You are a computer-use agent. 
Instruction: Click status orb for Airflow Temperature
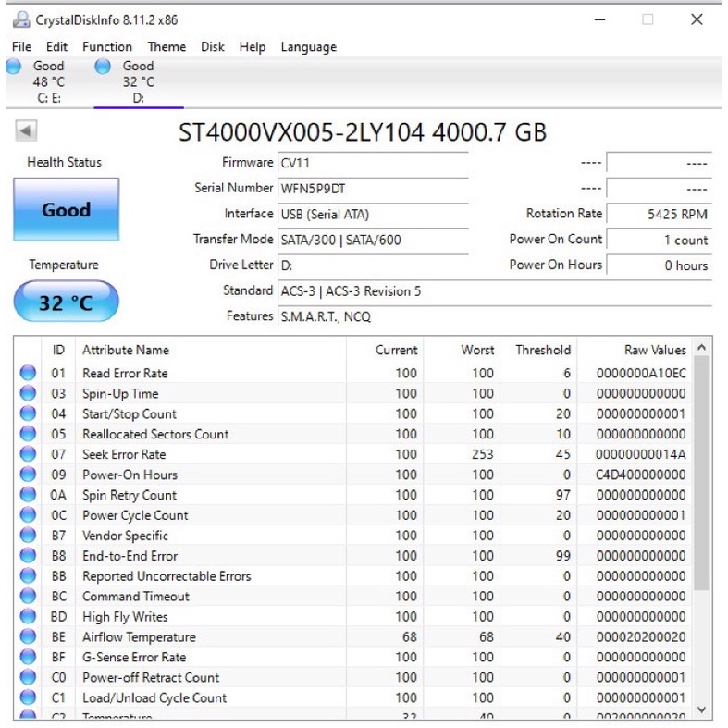pyautogui.click(x=28, y=636)
